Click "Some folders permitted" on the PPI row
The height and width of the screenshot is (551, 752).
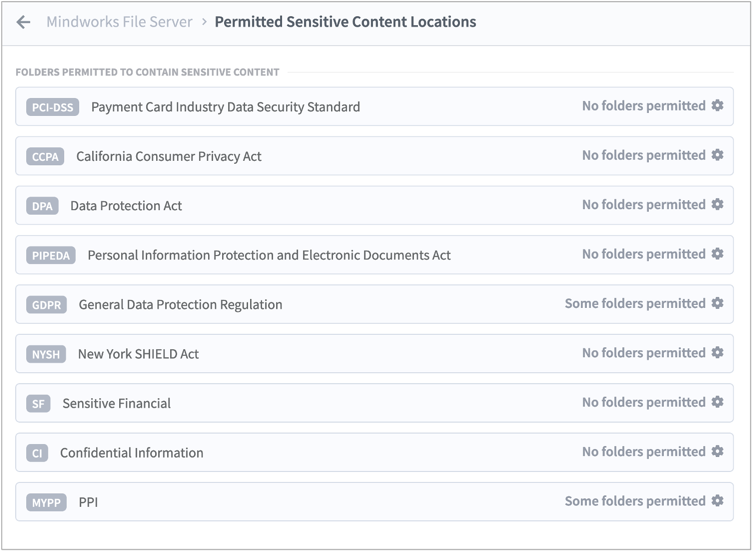click(x=635, y=502)
